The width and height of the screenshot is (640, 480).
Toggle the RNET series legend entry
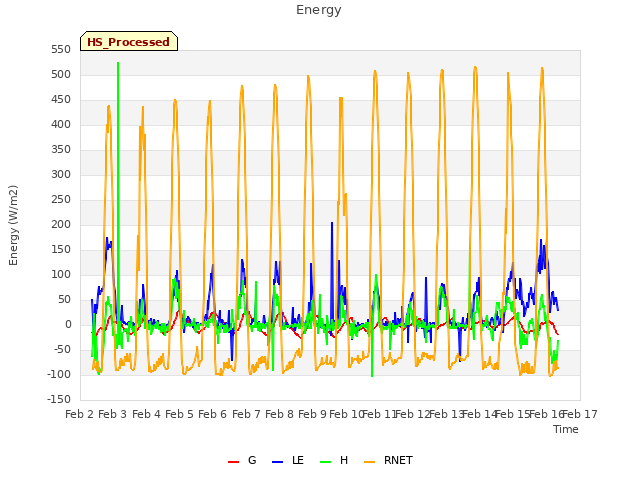click(x=388, y=460)
